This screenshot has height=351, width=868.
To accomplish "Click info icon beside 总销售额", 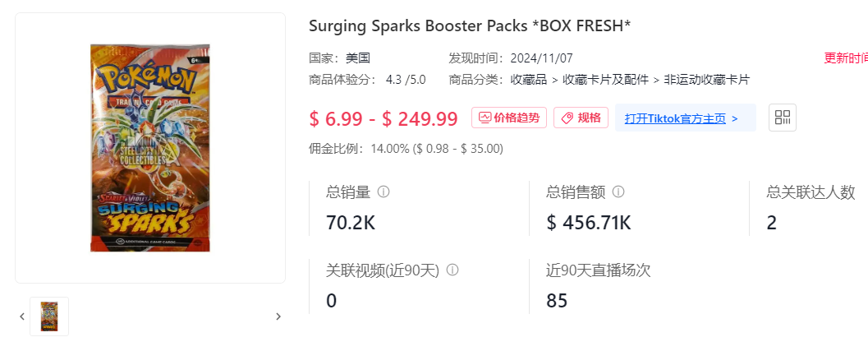I will (618, 192).
